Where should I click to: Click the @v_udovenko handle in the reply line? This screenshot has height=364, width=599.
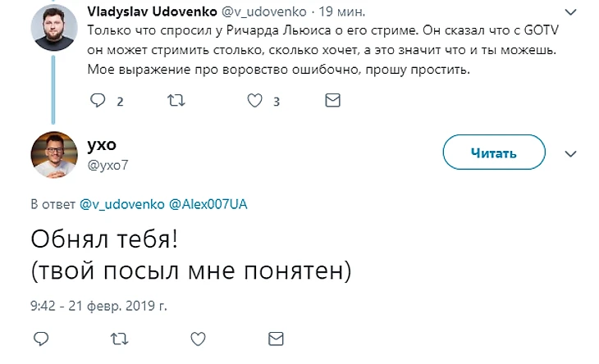[121, 202]
